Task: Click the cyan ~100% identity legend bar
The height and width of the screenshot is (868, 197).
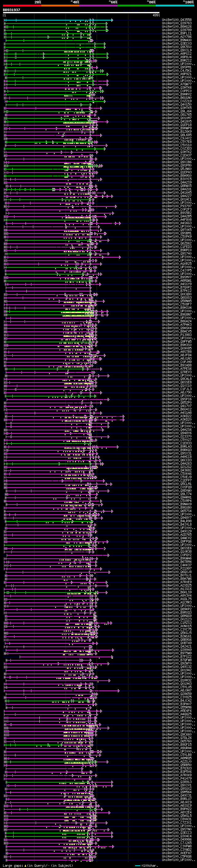Action: pyautogui.click(x=175, y=6)
